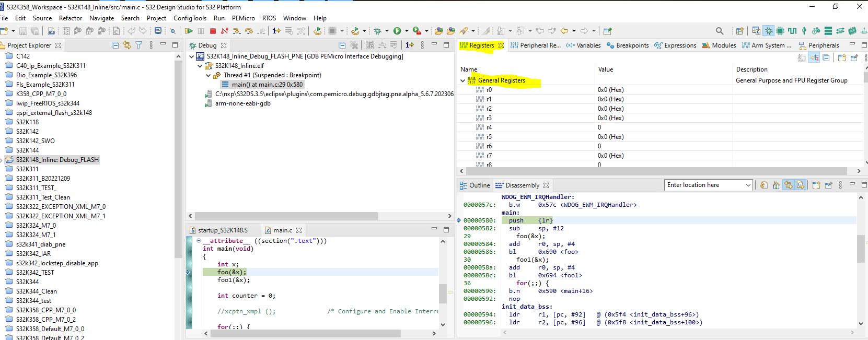Click the Step Over icon
This screenshot has height=340, width=868.
click(249, 31)
